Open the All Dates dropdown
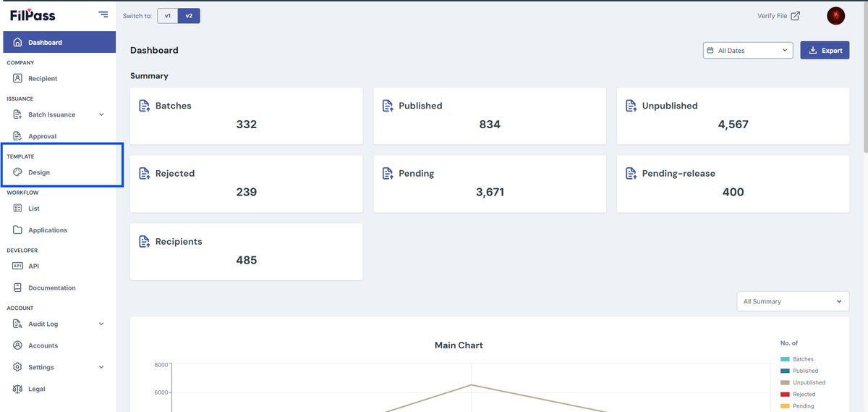Image resolution: width=868 pixels, height=412 pixels. [748, 51]
